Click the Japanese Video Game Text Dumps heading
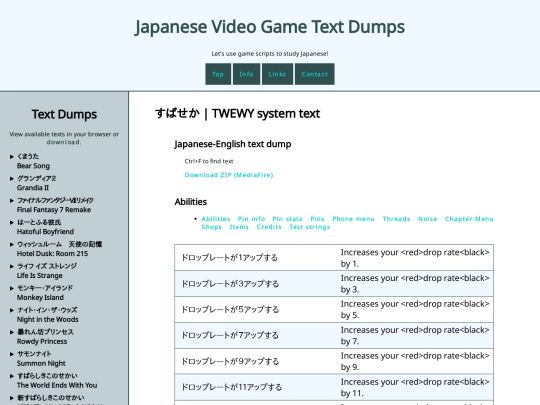This screenshot has height=405, width=540. pyautogui.click(x=270, y=27)
